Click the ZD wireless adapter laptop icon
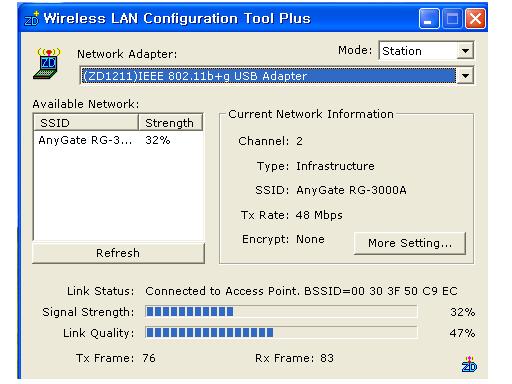The width and height of the screenshot is (512, 384). pos(47,63)
